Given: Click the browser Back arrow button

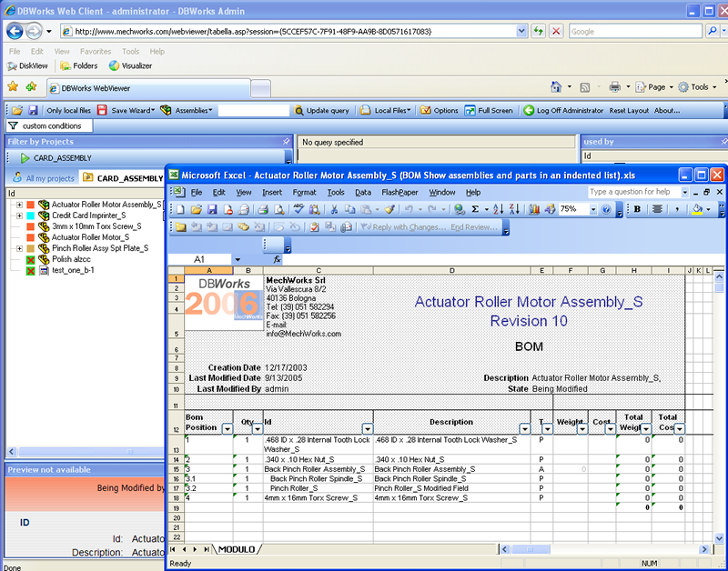Looking at the screenshot, I should (15, 31).
